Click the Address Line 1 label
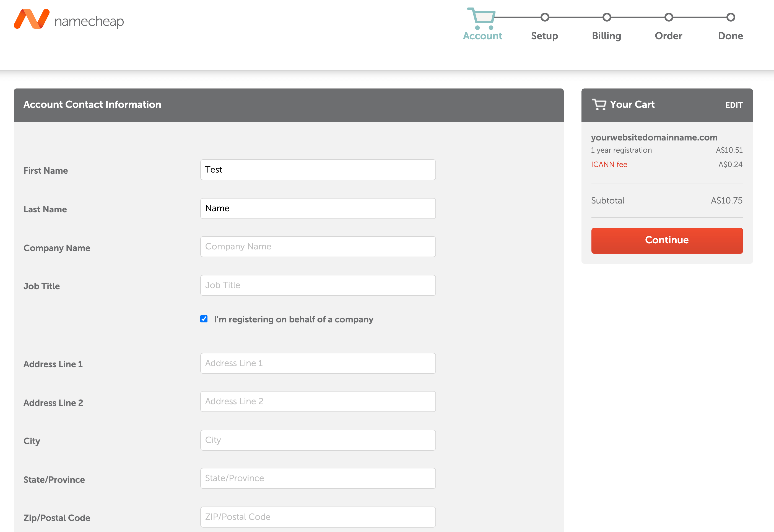 click(53, 364)
